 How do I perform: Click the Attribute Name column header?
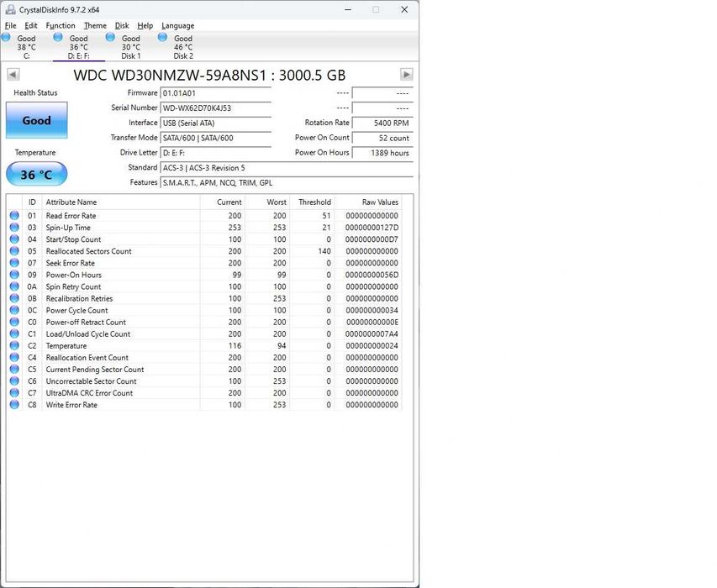click(121, 202)
